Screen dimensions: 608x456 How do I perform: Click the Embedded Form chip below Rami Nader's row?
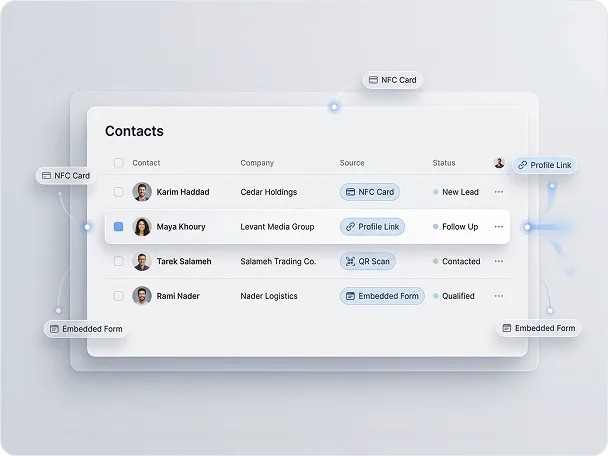pyautogui.click(x=86, y=329)
